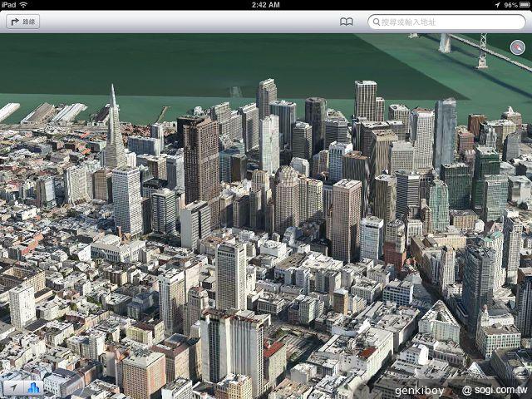Tap the Wi-Fi icon in status bar
The image size is (532, 399).
click(22, 5)
